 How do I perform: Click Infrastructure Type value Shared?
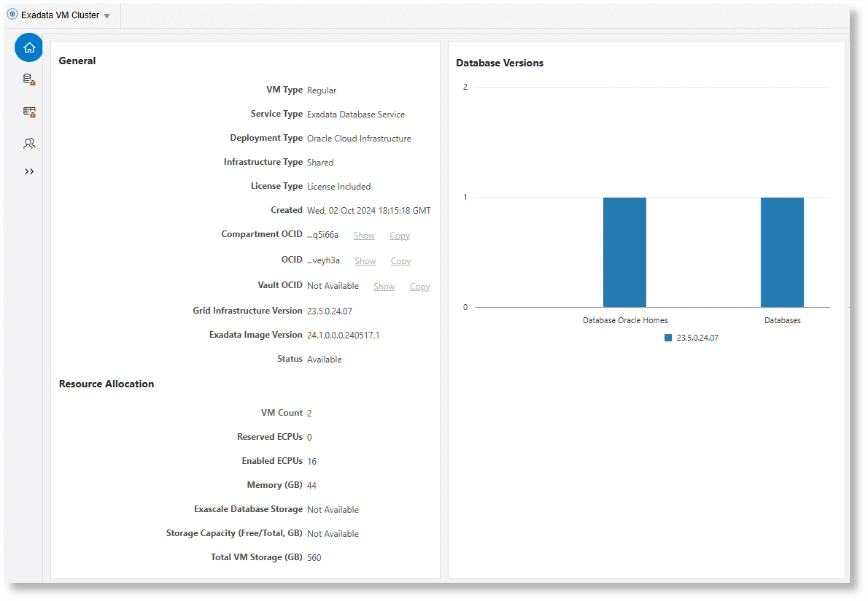(320, 162)
